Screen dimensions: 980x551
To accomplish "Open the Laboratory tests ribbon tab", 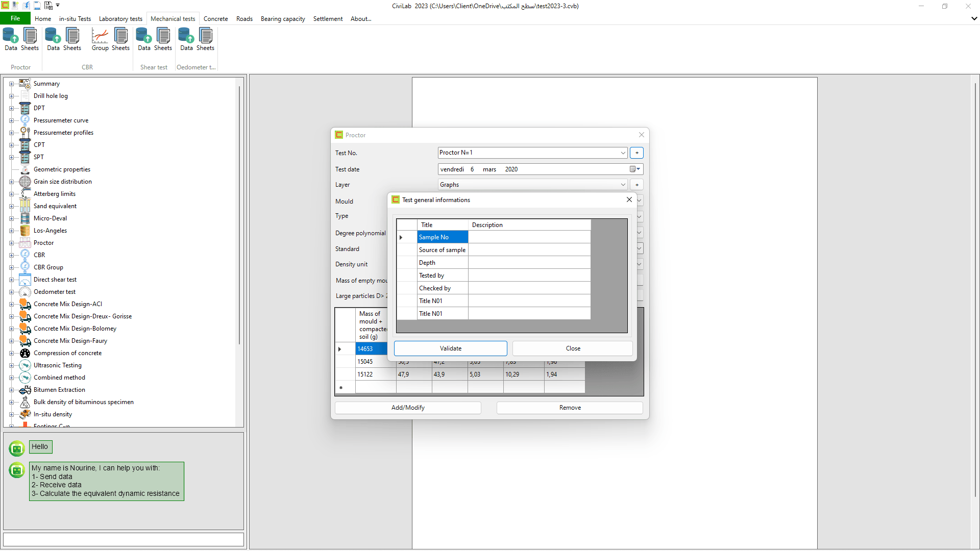I will pos(120,19).
